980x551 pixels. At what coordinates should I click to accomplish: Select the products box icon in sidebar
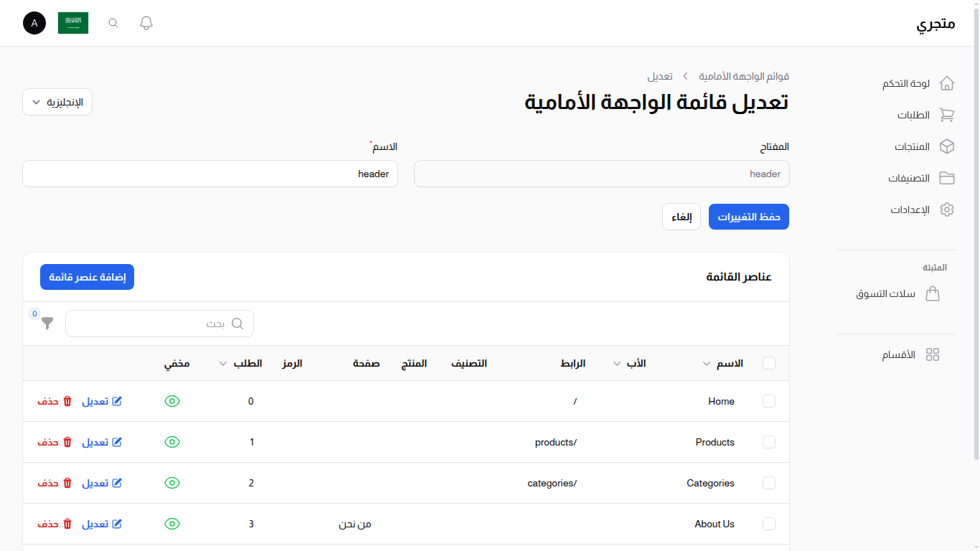tap(947, 146)
